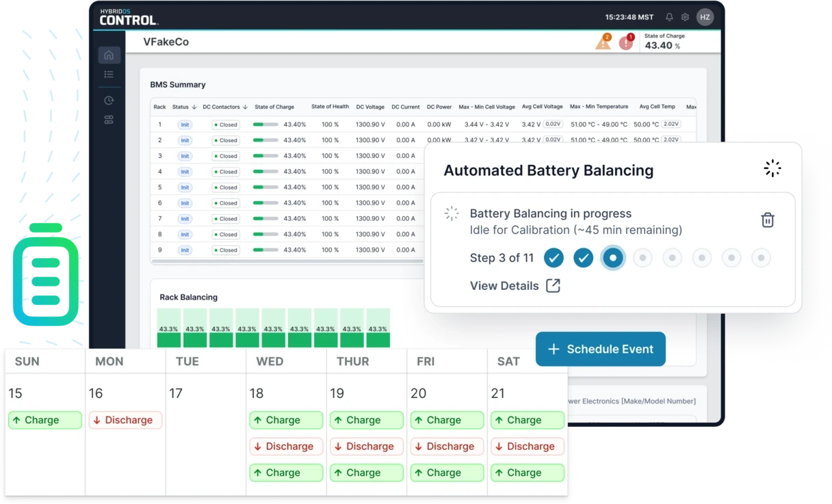
Task: Select the Discharge event on Monday 16
Action: point(125,420)
